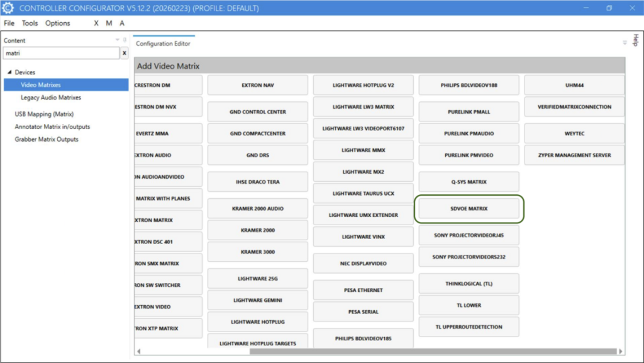644x363 pixels.
Task: Open the File menu
Action: coord(9,23)
